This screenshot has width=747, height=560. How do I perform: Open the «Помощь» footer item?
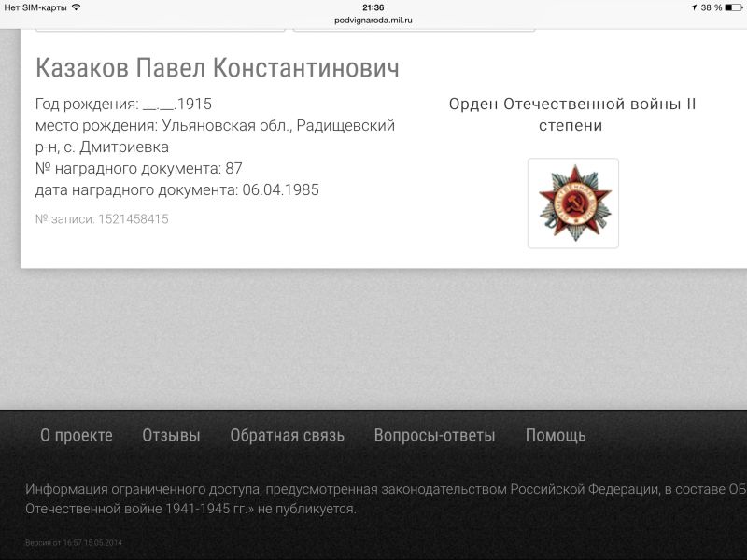556,435
